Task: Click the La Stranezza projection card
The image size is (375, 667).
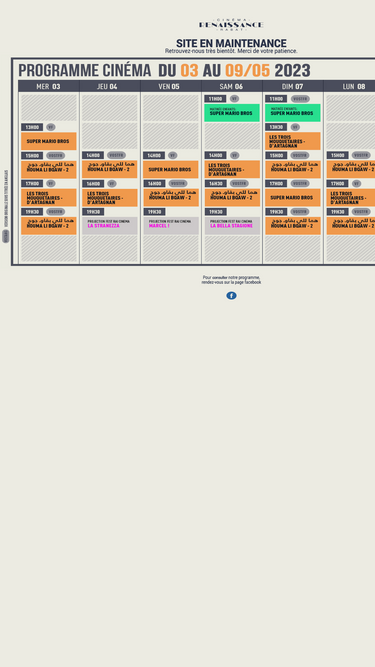Action: tap(110, 225)
